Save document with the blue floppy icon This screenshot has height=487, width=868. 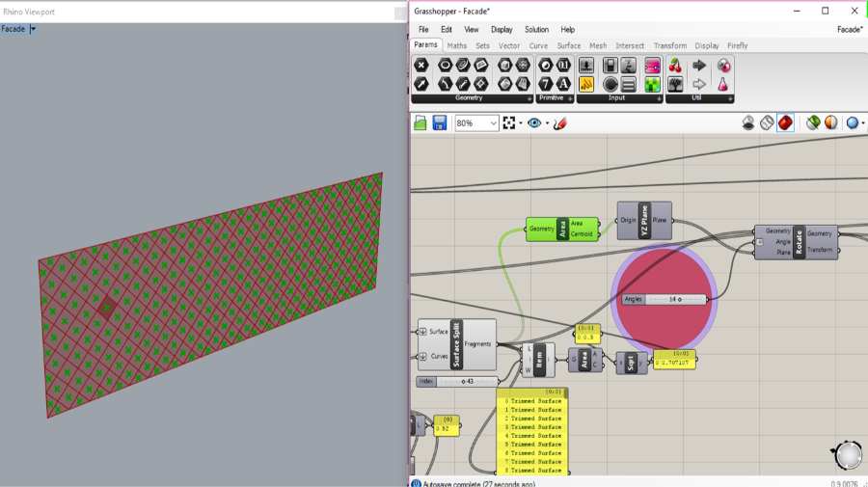[440, 122]
